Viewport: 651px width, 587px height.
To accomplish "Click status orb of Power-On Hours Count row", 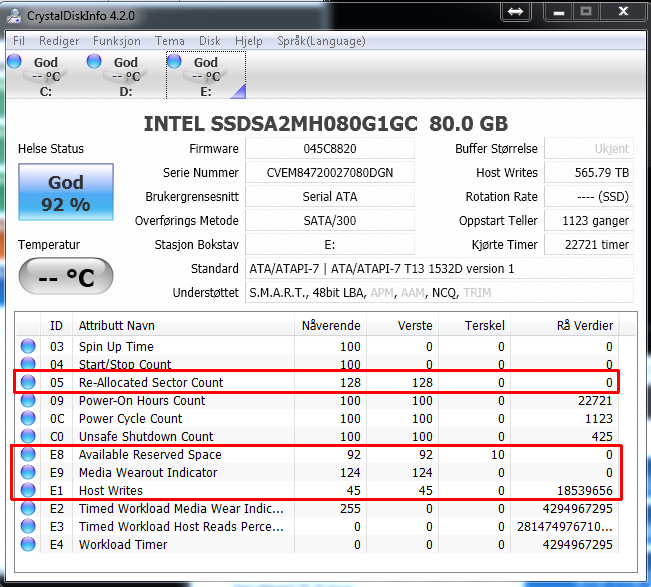I will [x=28, y=400].
